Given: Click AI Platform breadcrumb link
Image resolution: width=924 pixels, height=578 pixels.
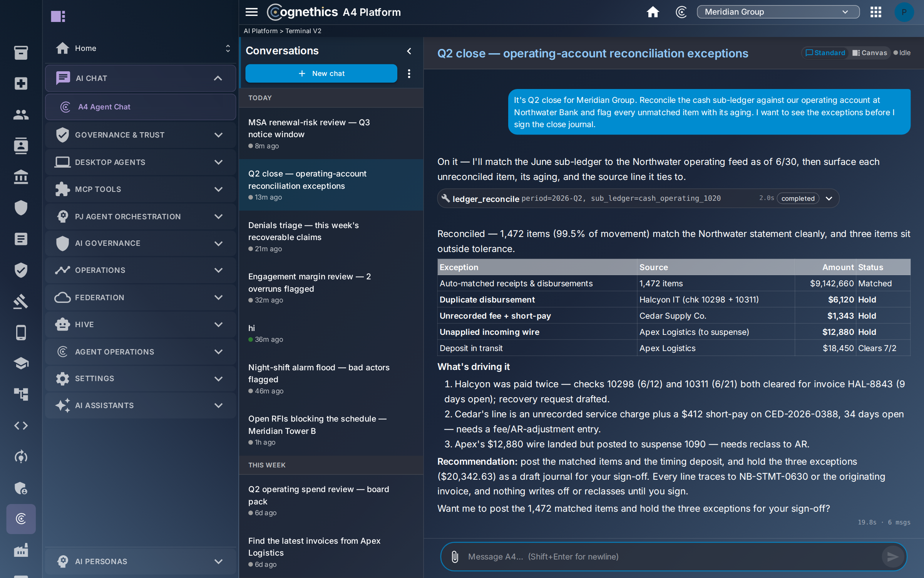Looking at the screenshot, I should click(261, 31).
